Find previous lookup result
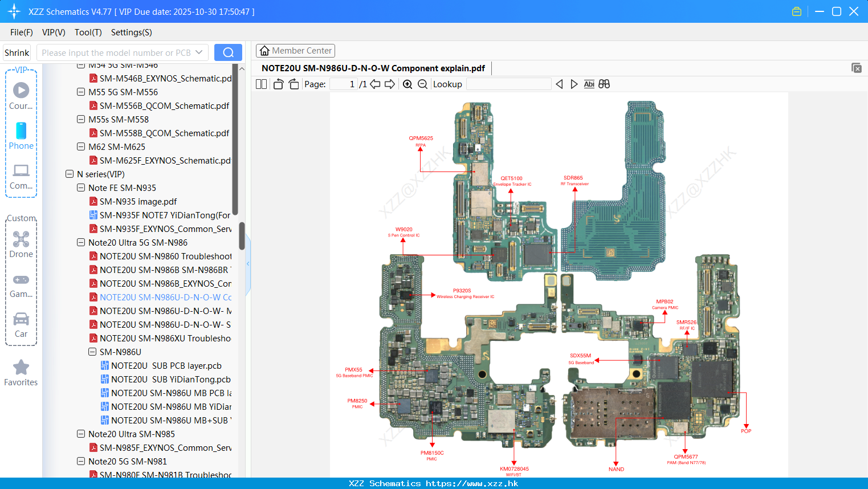The image size is (868, 489). click(x=559, y=84)
